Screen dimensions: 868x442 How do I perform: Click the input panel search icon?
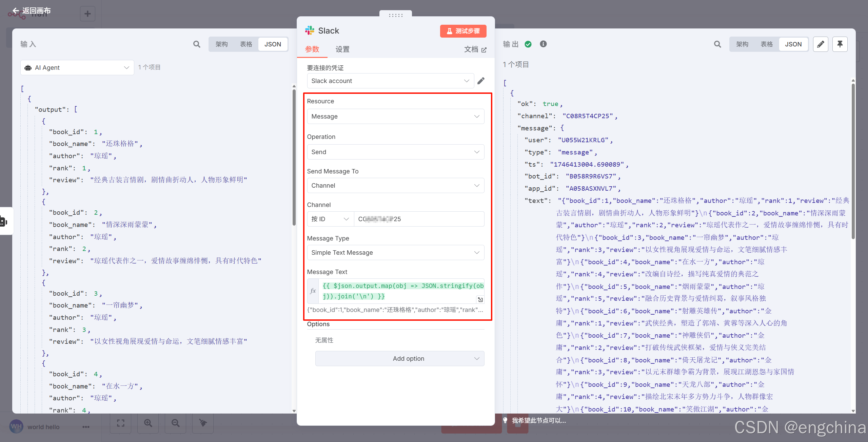(x=197, y=44)
